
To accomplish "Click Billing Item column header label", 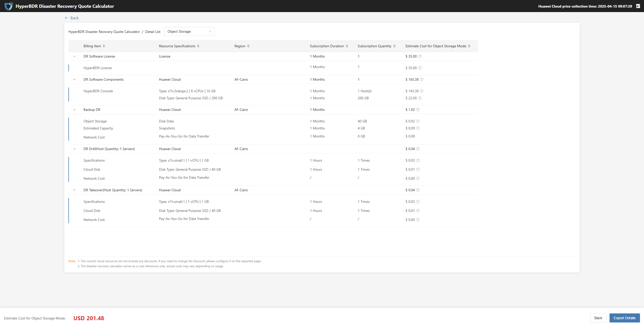I will (92, 46).
